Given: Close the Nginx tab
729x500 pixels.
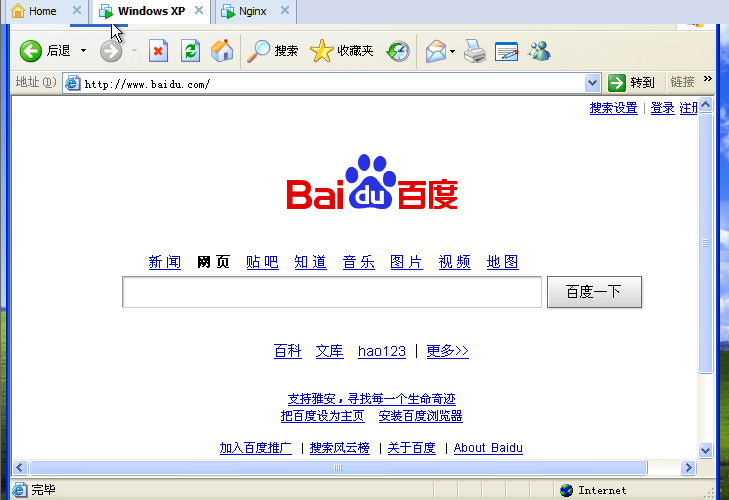Looking at the screenshot, I should coord(285,10).
